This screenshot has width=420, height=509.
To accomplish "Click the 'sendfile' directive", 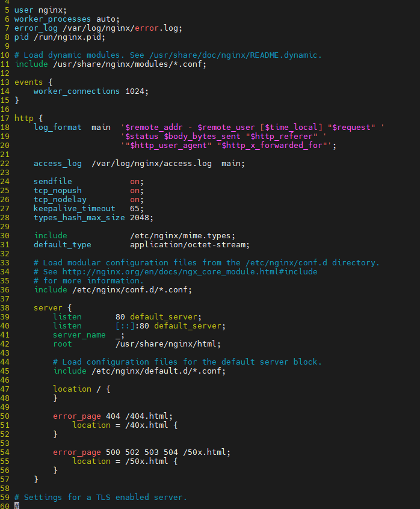I will tap(52, 182).
